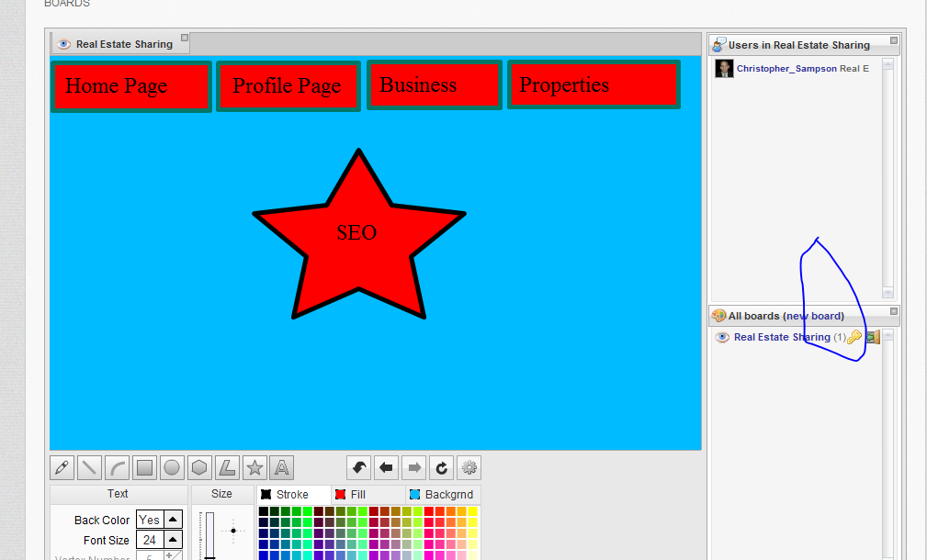Select the Star shape tool
Viewport: 927px width, 560px height.
[x=254, y=468]
